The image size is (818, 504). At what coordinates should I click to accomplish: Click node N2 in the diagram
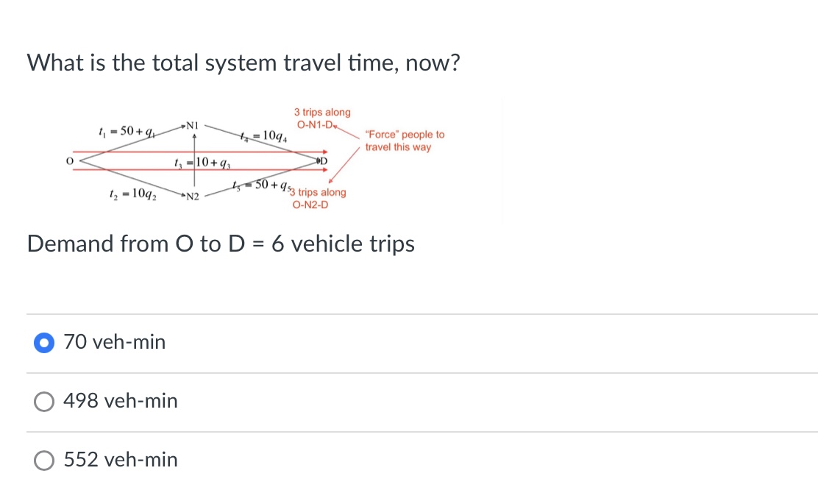click(192, 196)
